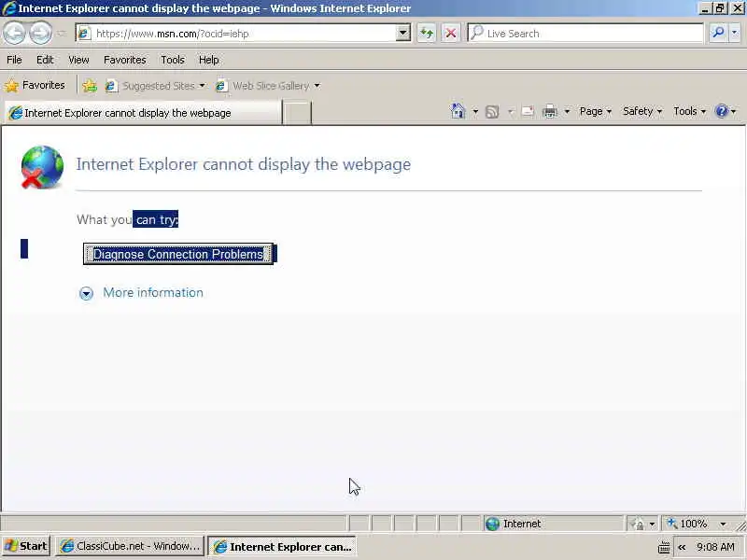This screenshot has height=560, width=747.
Task: Open the File menu
Action: pyautogui.click(x=14, y=60)
